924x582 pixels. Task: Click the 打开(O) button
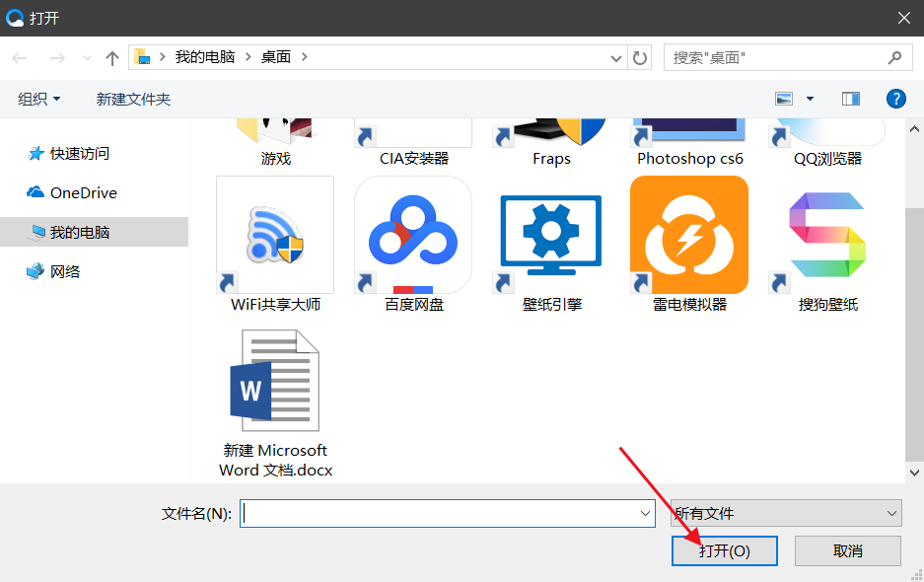click(x=724, y=550)
